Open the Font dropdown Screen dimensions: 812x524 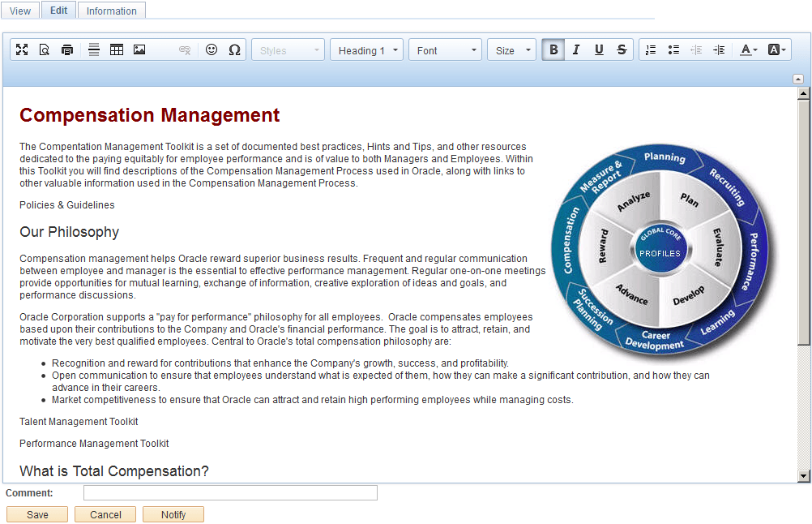coord(446,50)
